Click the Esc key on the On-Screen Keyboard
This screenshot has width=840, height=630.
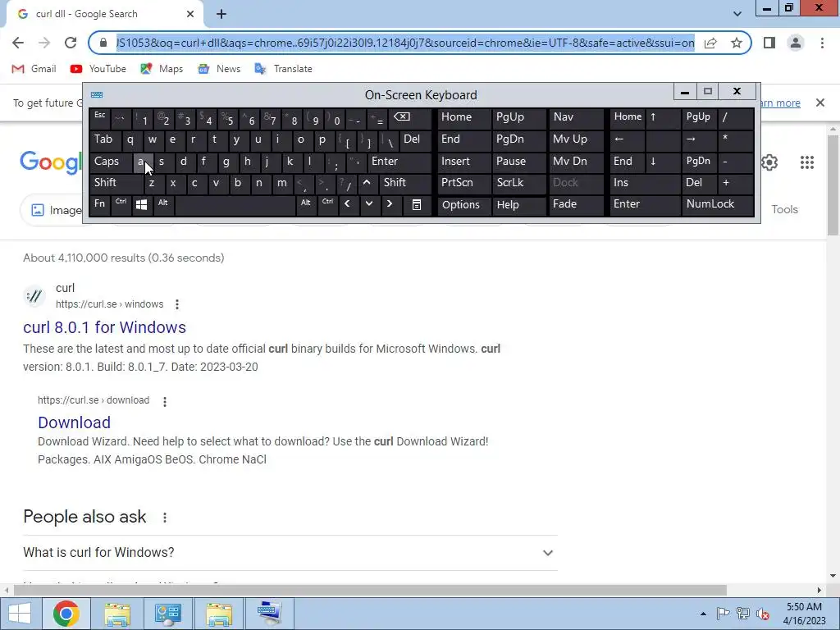[99, 117]
